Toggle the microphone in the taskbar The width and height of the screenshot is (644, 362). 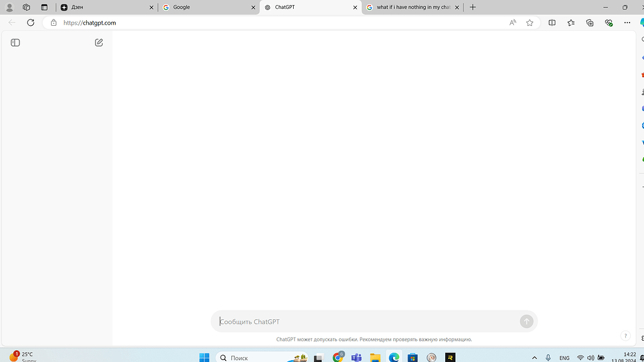547,357
